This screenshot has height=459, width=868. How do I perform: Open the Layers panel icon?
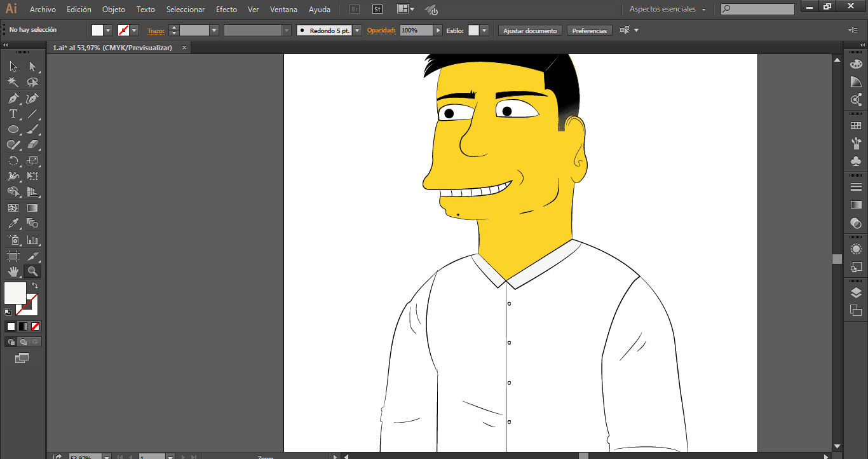(856, 292)
